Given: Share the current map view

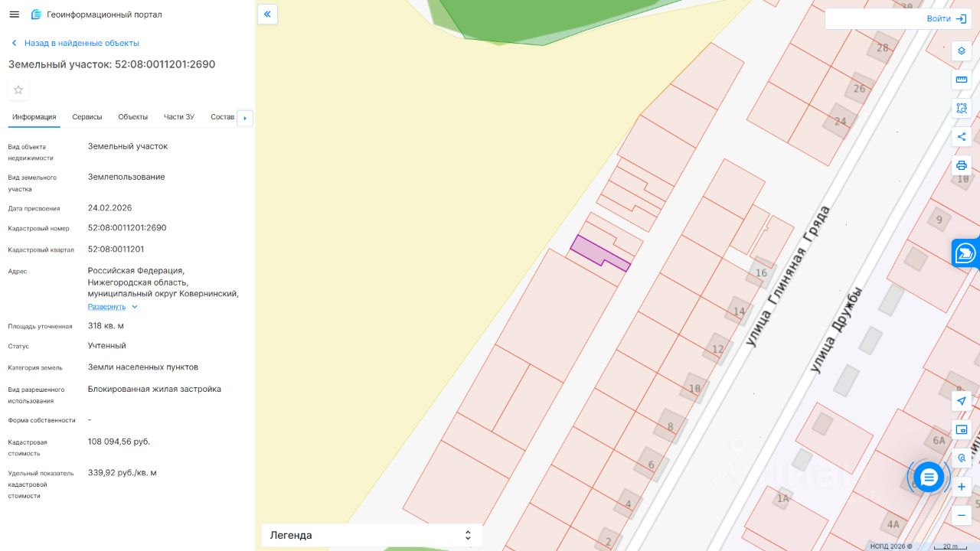Looking at the screenshot, I should (962, 137).
